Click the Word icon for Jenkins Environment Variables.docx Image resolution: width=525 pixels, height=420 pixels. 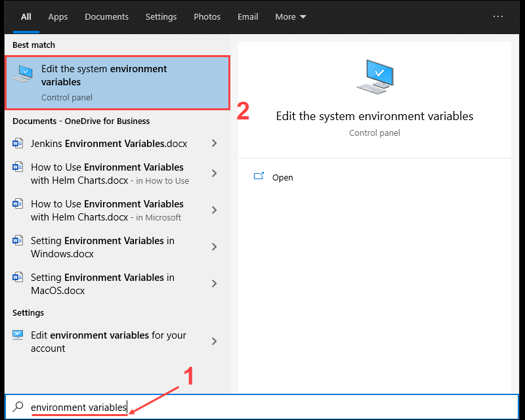pyautogui.click(x=18, y=143)
